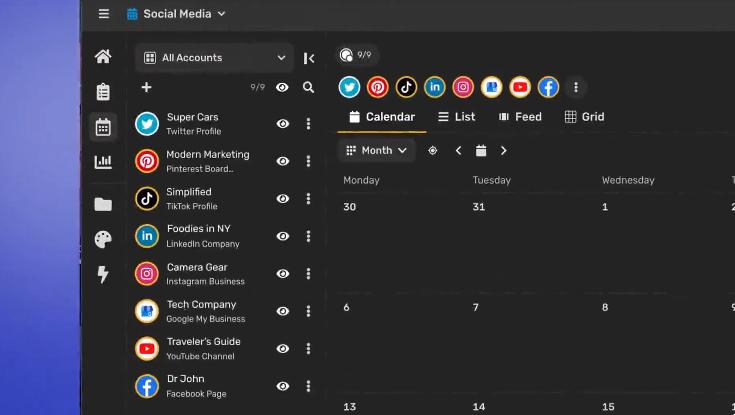Toggle visibility for Dr John Facebook page
The width and height of the screenshot is (735, 415).
click(x=283, y=386)
